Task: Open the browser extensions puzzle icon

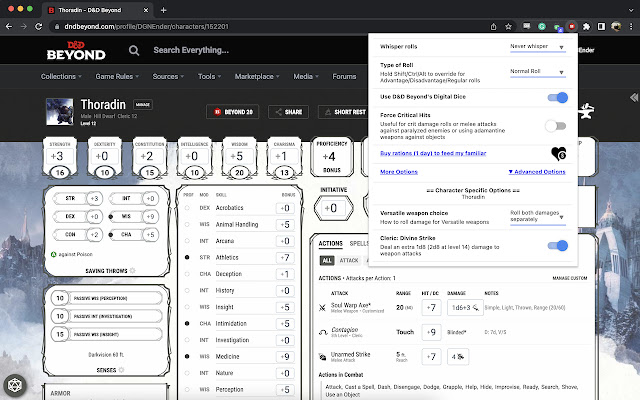Action: (587, 27)
